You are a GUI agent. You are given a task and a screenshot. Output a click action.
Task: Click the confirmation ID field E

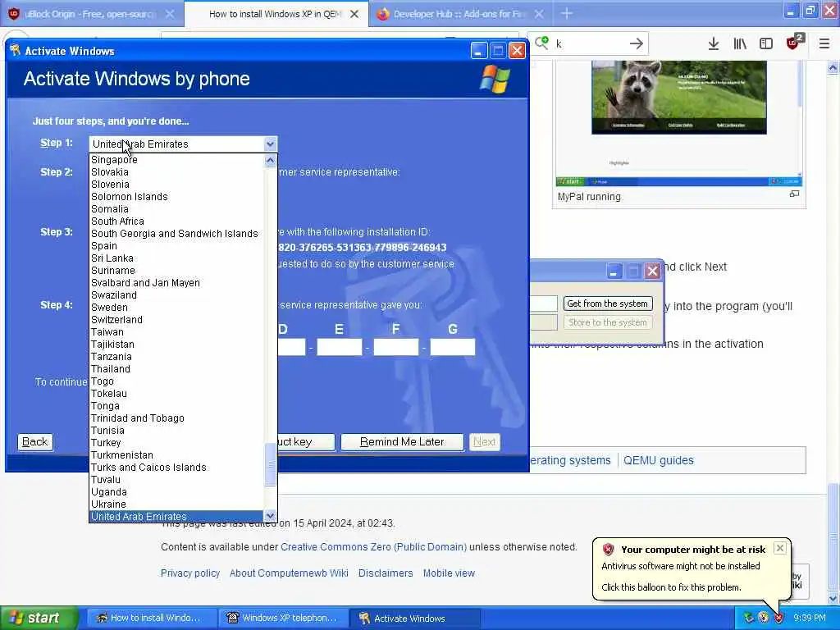pyautogui.click(x=339, y=347)
